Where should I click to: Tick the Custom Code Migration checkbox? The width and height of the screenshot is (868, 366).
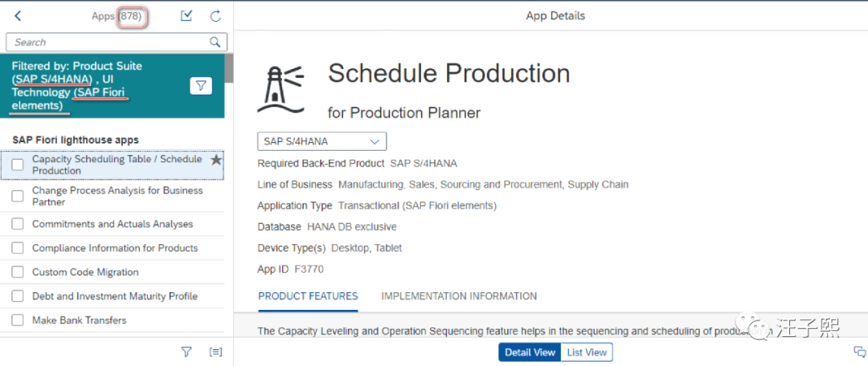pos(18,272)
